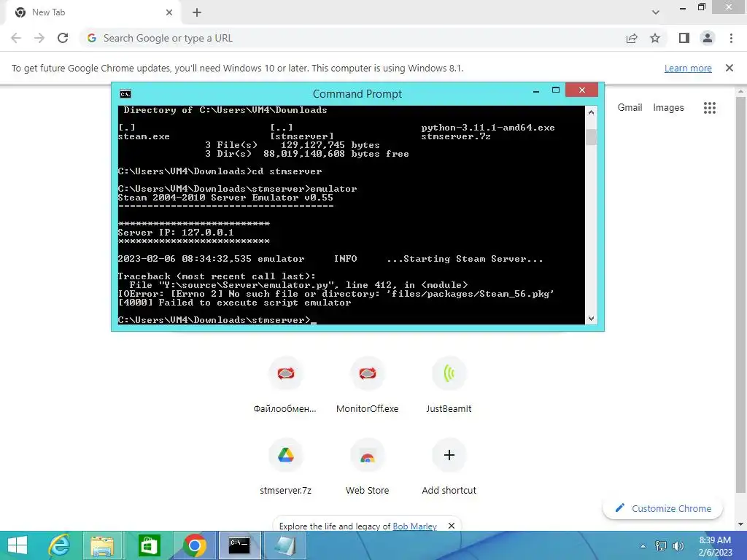Open the Chrome tab search dropdown

click(656, 12)
